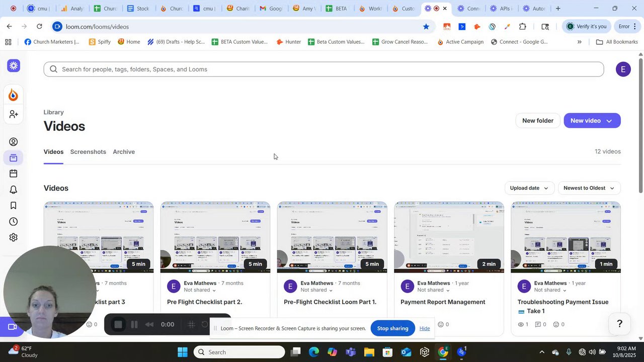Open the Troubleshooting Payment Issue video thumbnail
Image resolution: width=644 pixels, height=362 pixels.
[x=566, y=237]
